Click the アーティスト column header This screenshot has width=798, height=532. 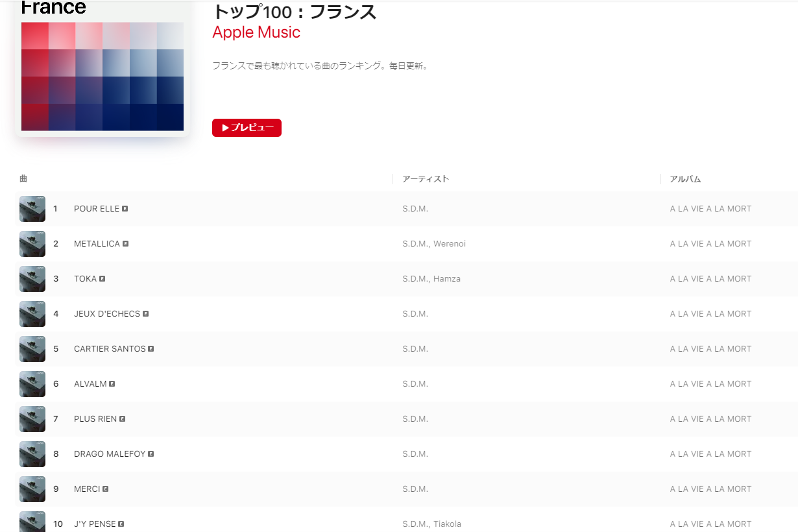(x=426, y=179)
